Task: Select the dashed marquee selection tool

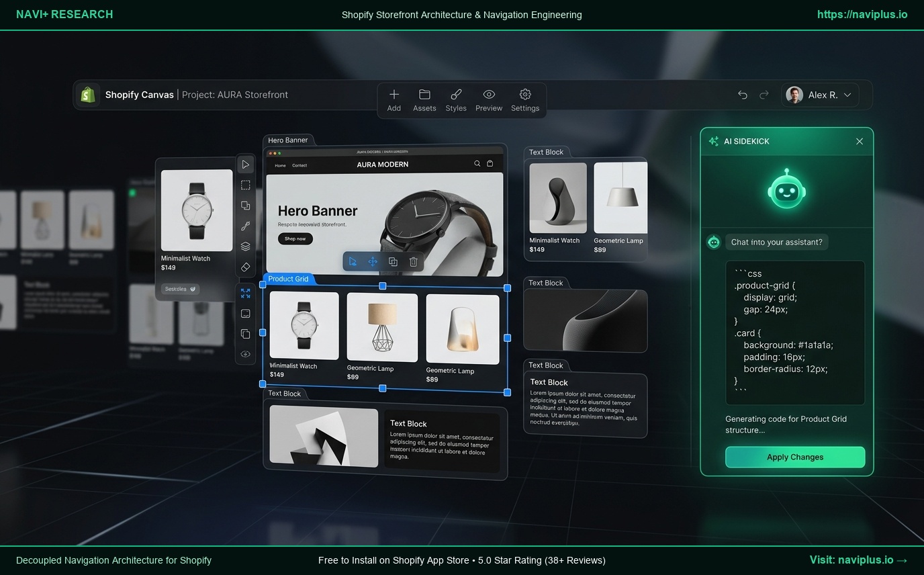Action: point(246,185)
